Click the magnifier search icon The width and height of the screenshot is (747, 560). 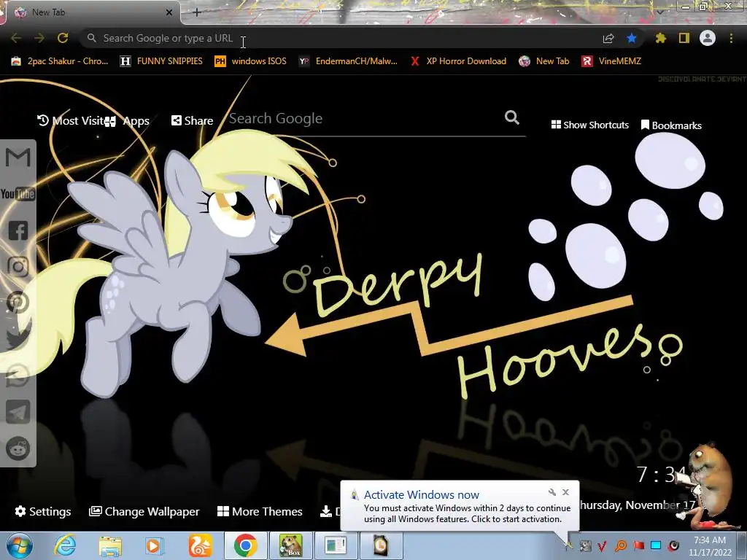coord(512,117)
